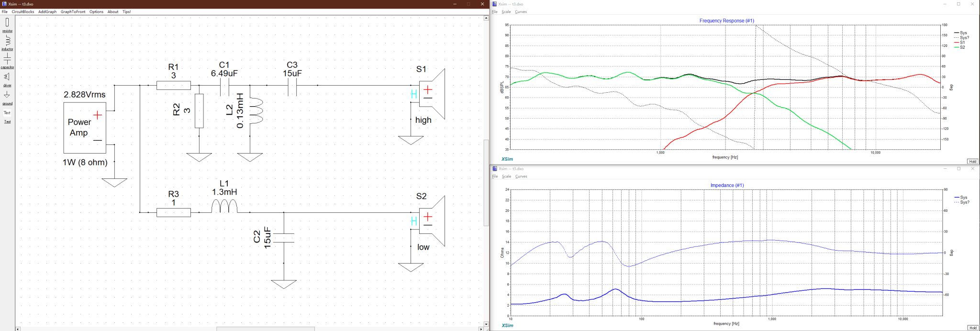Click the S1 red legend entry

pos(959,43)
